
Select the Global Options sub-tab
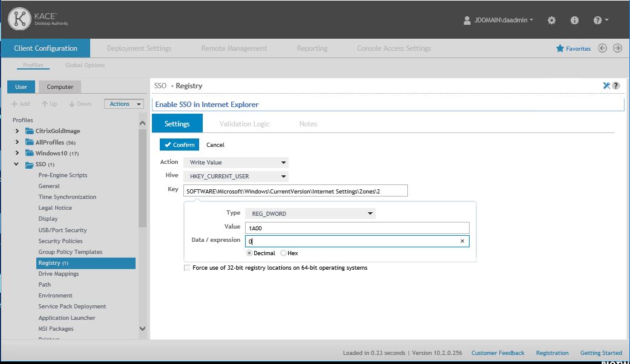(x=85, y=65)
